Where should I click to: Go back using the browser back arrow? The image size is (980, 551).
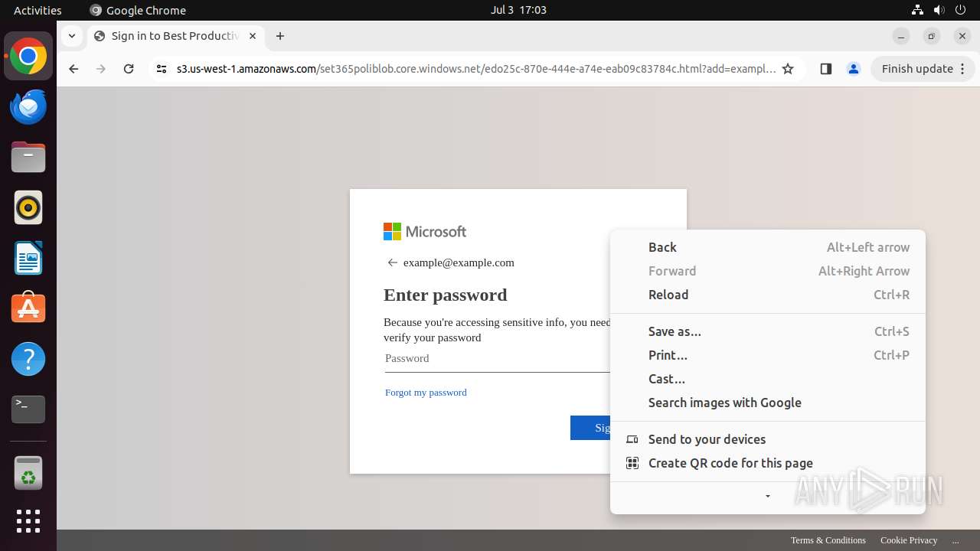tap(73, 69)
